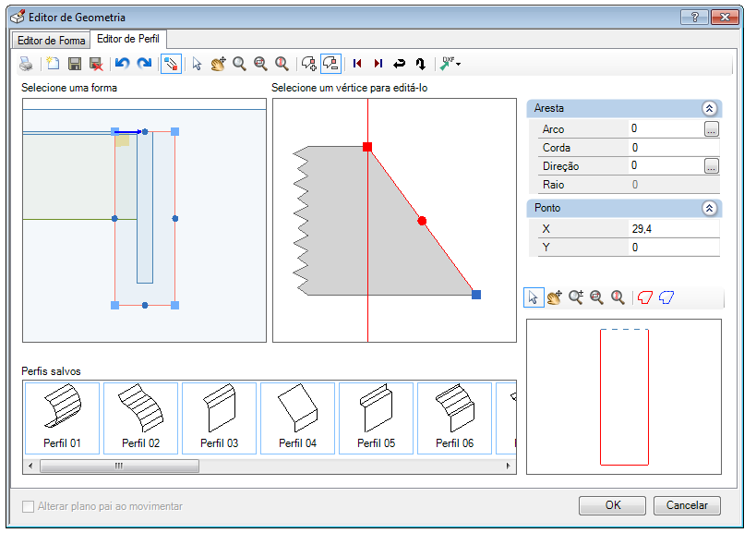This screenshot has height=533, width=756.
Task: Toggle the remove vertex shape icon
Action: [x=330, y=64]
